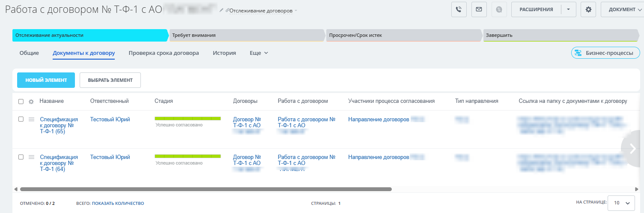
Task: Toggle the select-all rows checkbox
Action: point(21,102)
